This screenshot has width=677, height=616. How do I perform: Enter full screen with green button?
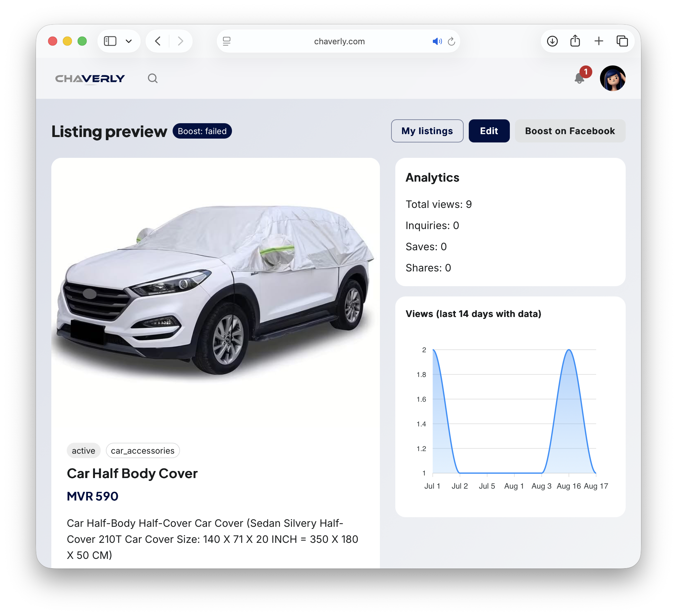coord(82,41)
